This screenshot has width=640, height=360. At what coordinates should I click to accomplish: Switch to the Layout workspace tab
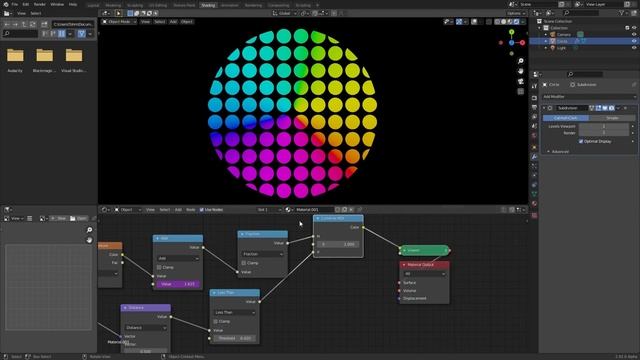(x=93, y=5)
